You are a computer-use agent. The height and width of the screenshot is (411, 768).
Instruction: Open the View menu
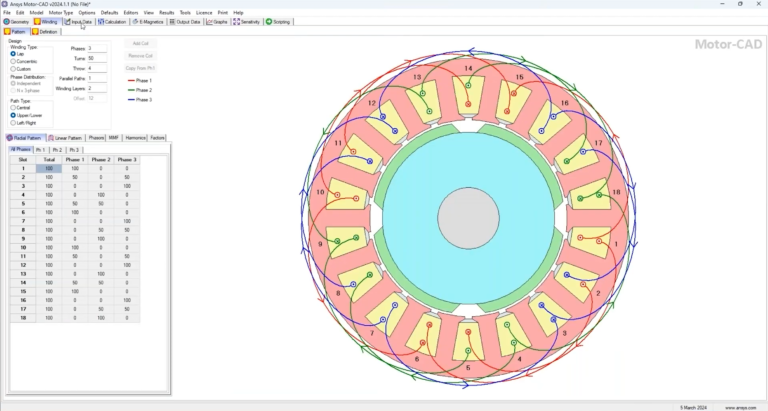pos(148,12)
